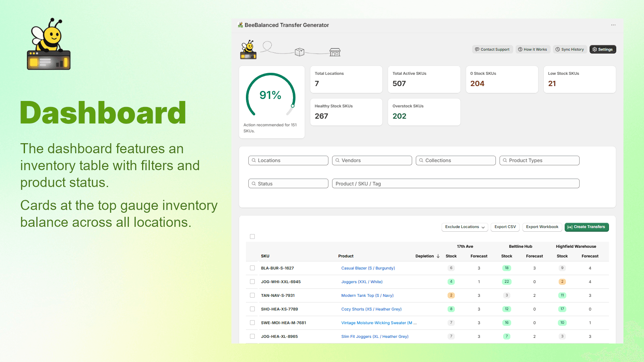The width and height of the screenshot is (644, 362).
Task: Click the 17th Ave location header
Action: click(465, 247)
